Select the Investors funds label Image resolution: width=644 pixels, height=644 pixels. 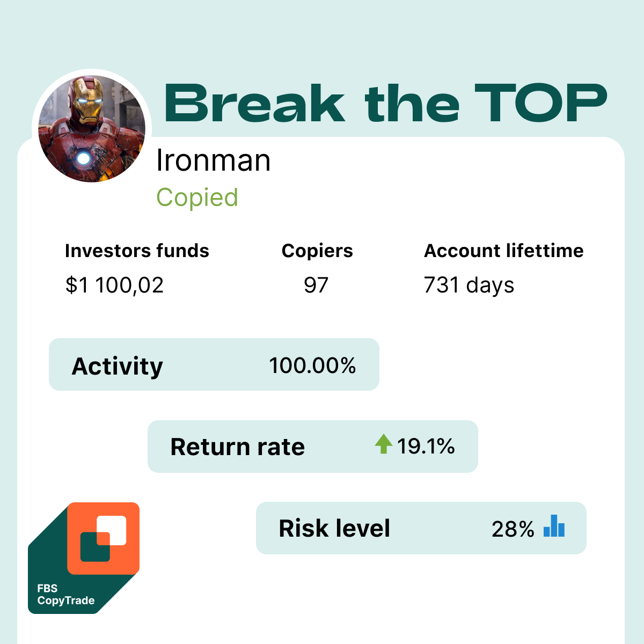point(137,251)
